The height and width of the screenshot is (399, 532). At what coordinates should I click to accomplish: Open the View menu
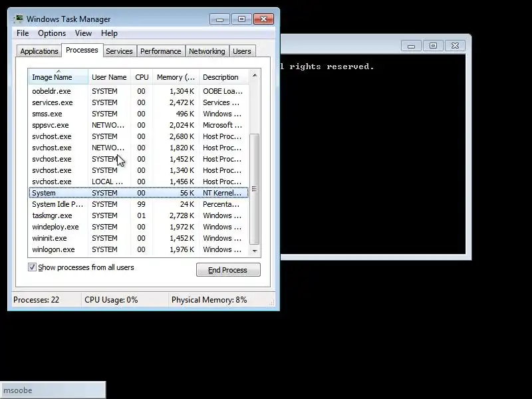[x=84, y=33]
